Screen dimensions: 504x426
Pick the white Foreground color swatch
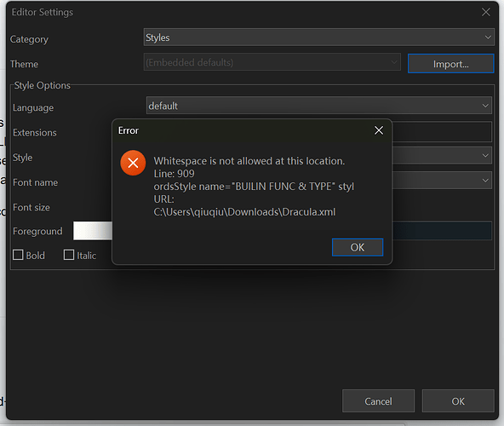[93, 230]
